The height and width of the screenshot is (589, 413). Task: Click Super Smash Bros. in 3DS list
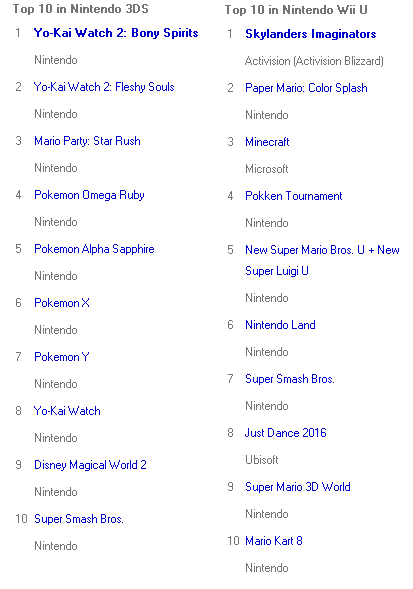[x=79, y=519]
